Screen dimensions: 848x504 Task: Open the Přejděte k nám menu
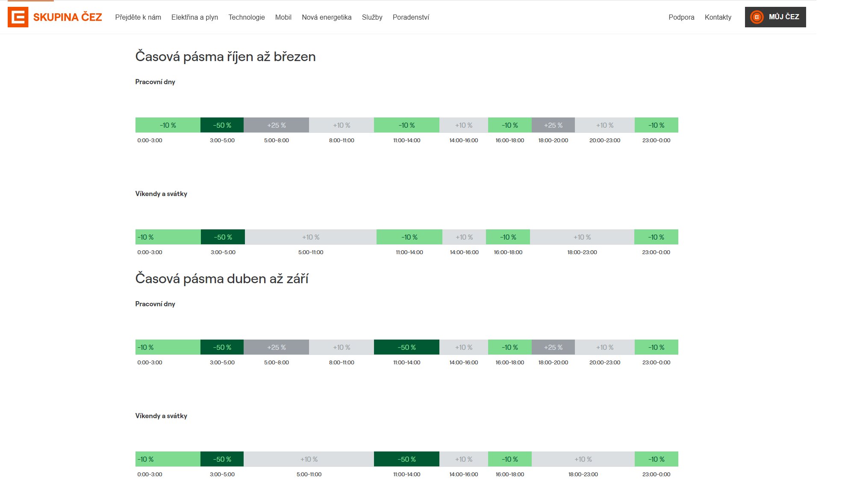138,17
